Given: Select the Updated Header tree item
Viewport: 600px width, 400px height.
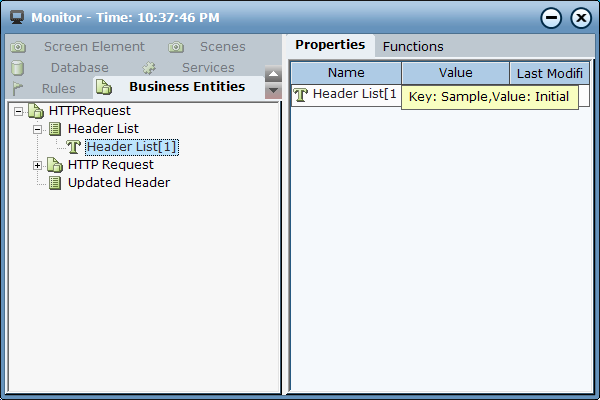Looking at the screenshot, I should pyautogui.click(x=118, y=183).
